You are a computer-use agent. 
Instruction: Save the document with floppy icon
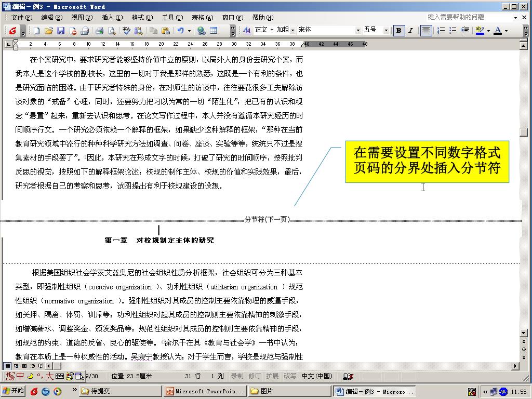click(61, 31)
